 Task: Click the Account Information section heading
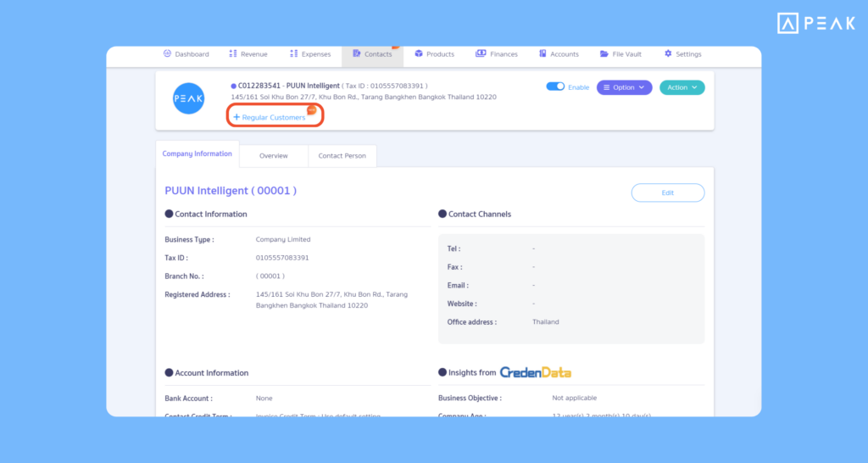[x=211, y=373]
